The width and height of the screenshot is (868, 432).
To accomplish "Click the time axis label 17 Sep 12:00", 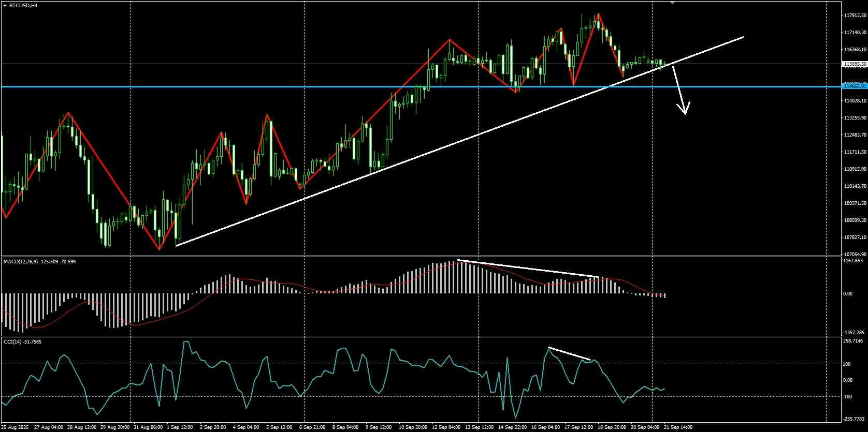I will point(578,427).
